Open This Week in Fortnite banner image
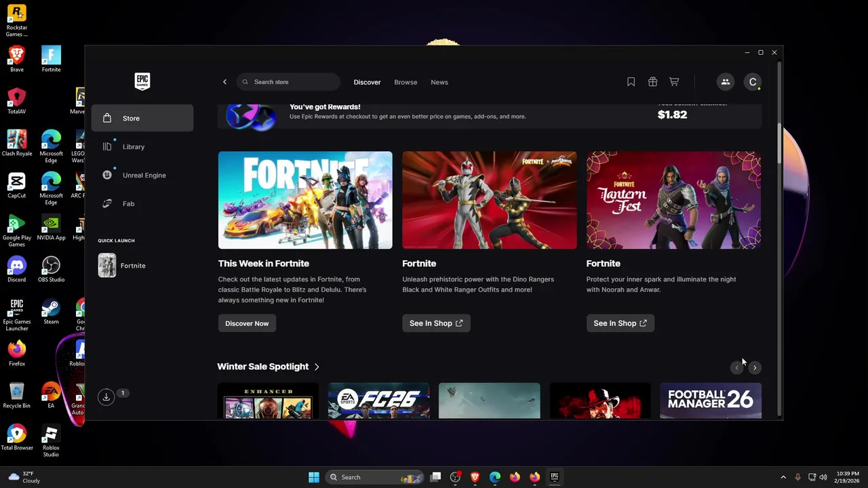The image size is (868, 488). (x=305, y=200)
